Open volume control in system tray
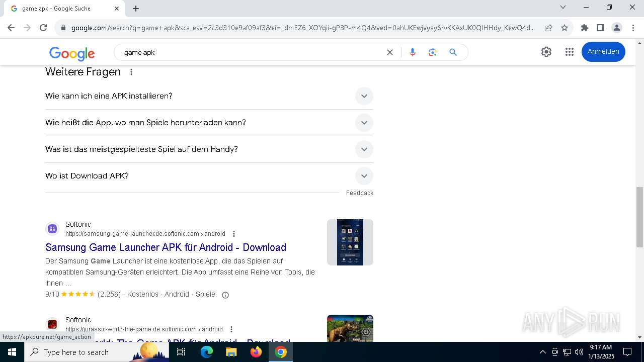 pyautogui.click(x=579, y=352)
